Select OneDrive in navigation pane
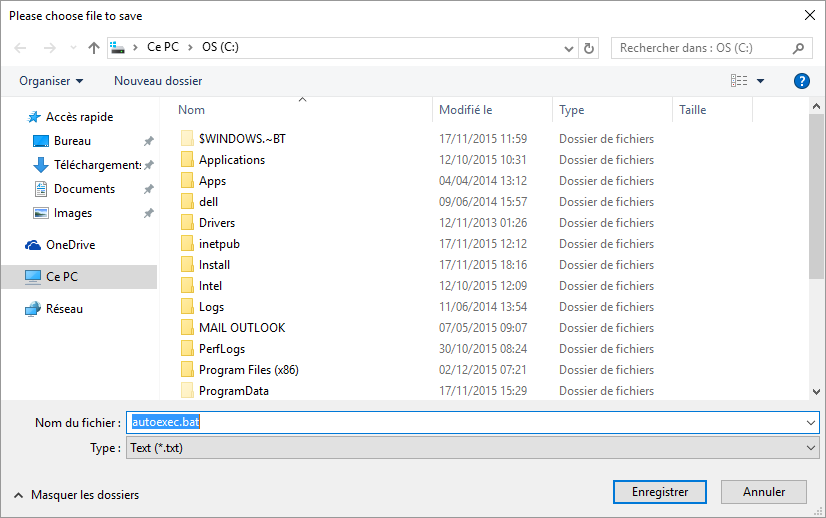The height and width of the screenshot is (518, 826). pyautogui.click(x=70, y=245)
